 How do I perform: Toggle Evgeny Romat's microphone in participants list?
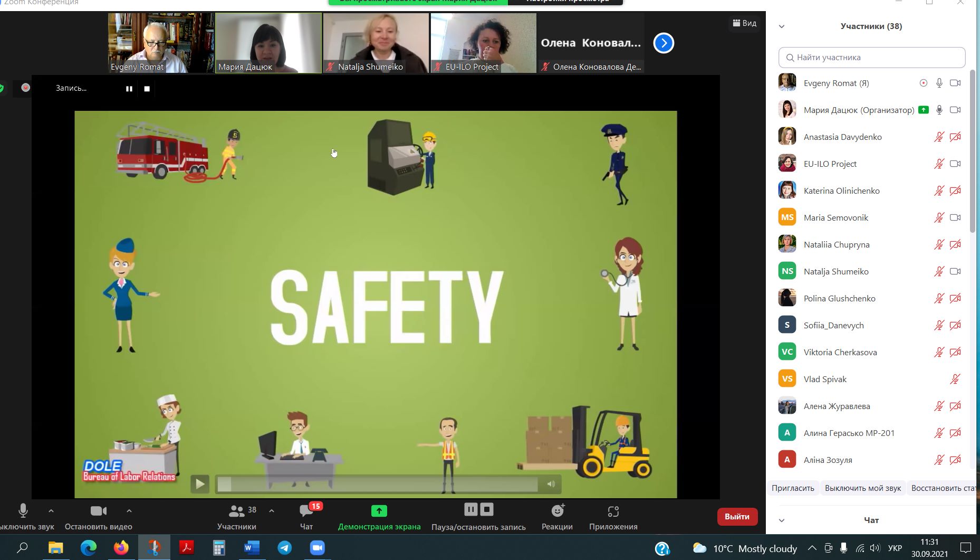pyautogui.click(x=939, y=83)
